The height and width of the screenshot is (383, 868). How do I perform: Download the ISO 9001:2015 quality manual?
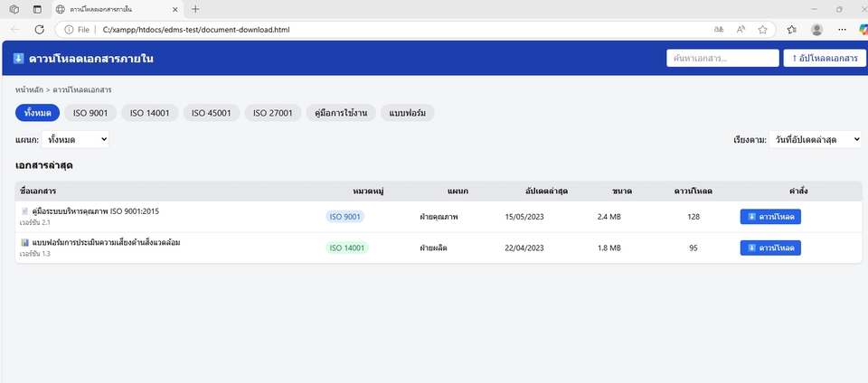coord(769,217)
